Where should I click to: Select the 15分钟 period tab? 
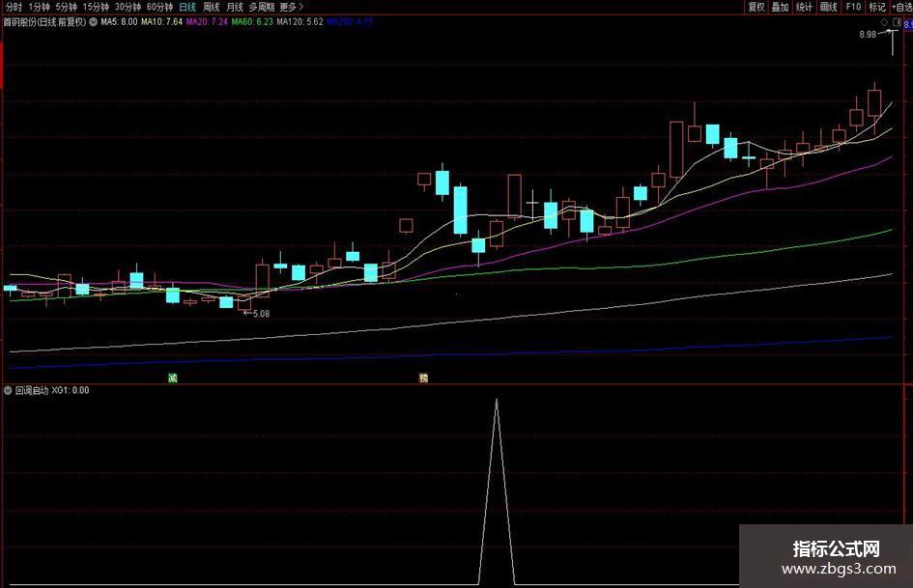pos(96,7)
